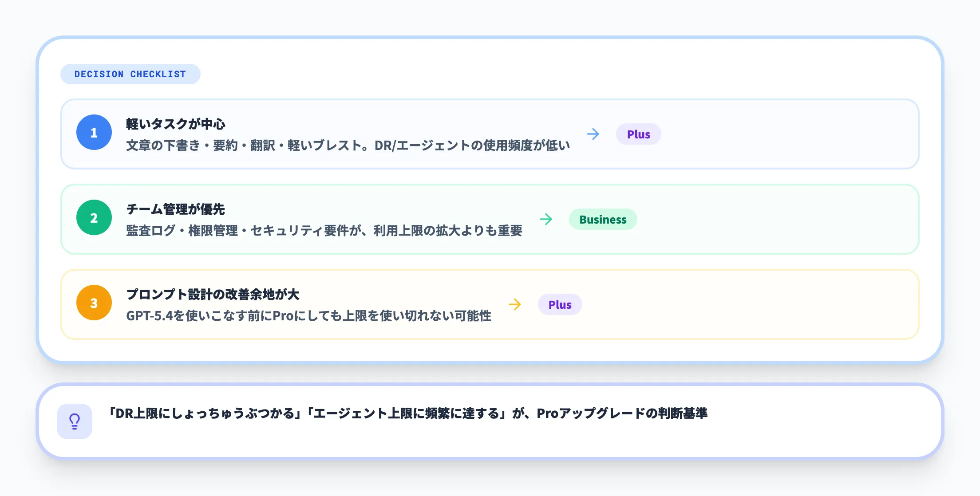Click the green arrow before the Business badge

pyautogui.click(x=546, y=219)
